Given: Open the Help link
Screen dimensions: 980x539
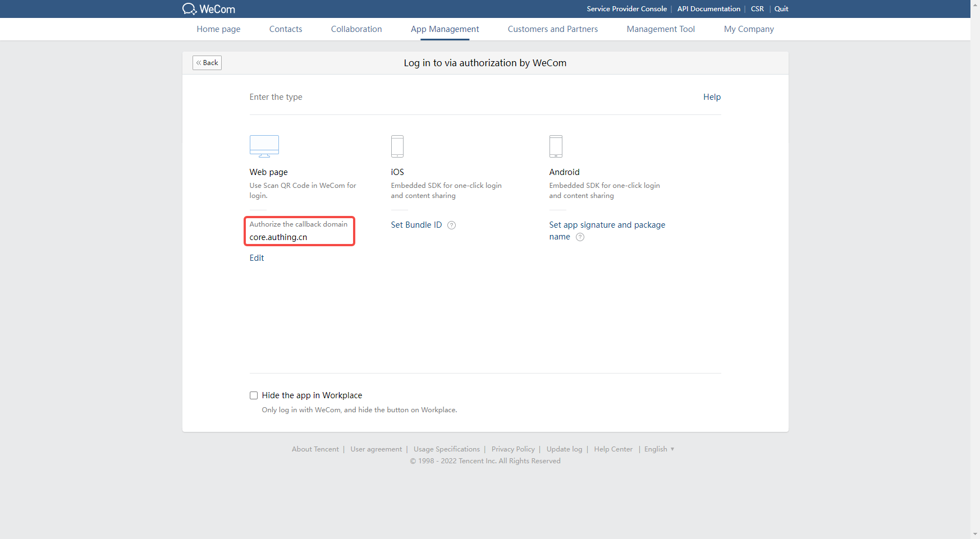Looking at the screenshot, I should click(x=712, y=97).
